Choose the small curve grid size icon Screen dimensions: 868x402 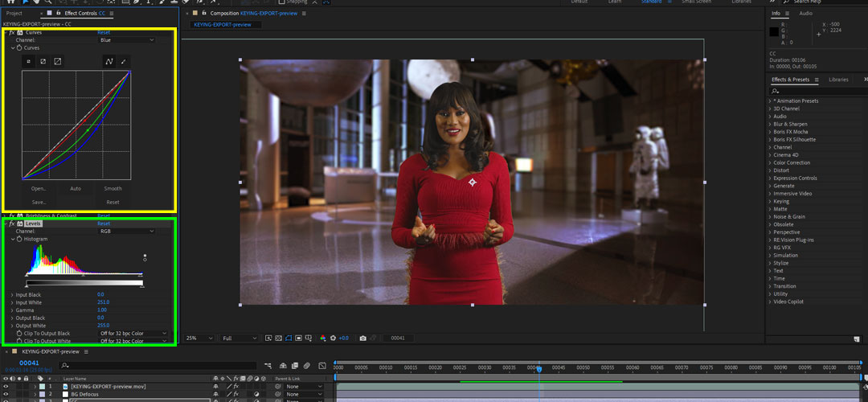29,61
